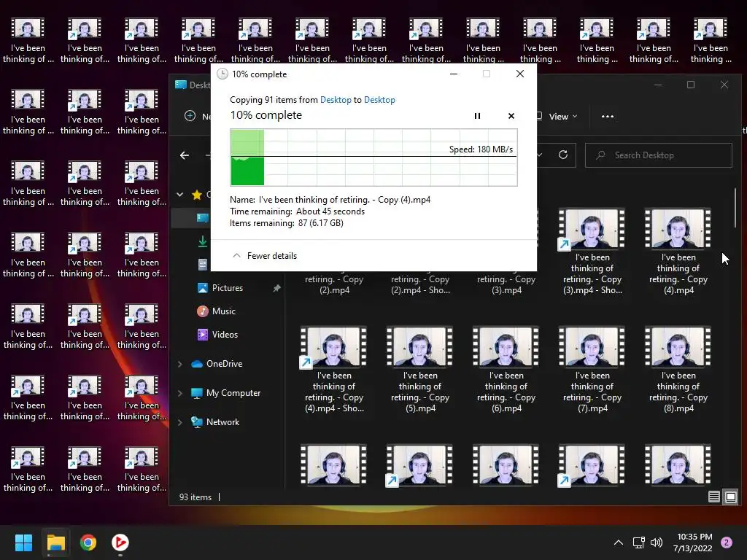Launch Google Chrome from the taskbar
Viewport: 747px width, 560px height.
click(x=88, y=542)
